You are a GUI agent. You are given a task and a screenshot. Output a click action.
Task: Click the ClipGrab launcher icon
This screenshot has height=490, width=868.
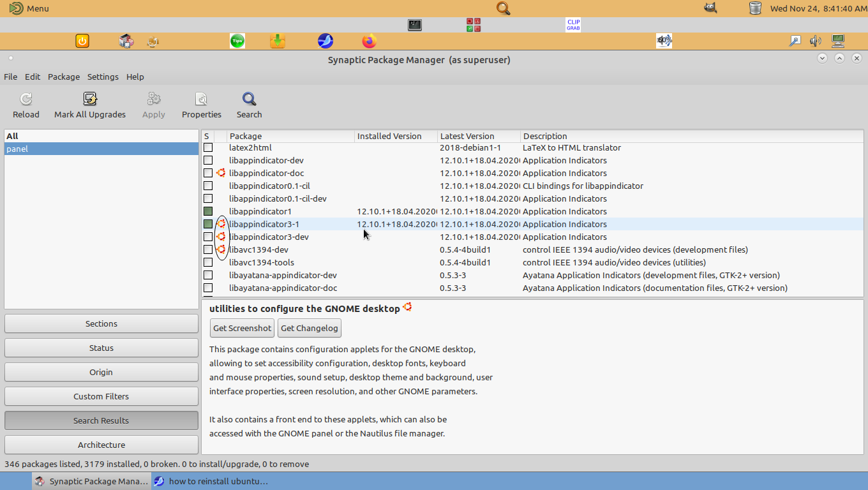point(573,25)
